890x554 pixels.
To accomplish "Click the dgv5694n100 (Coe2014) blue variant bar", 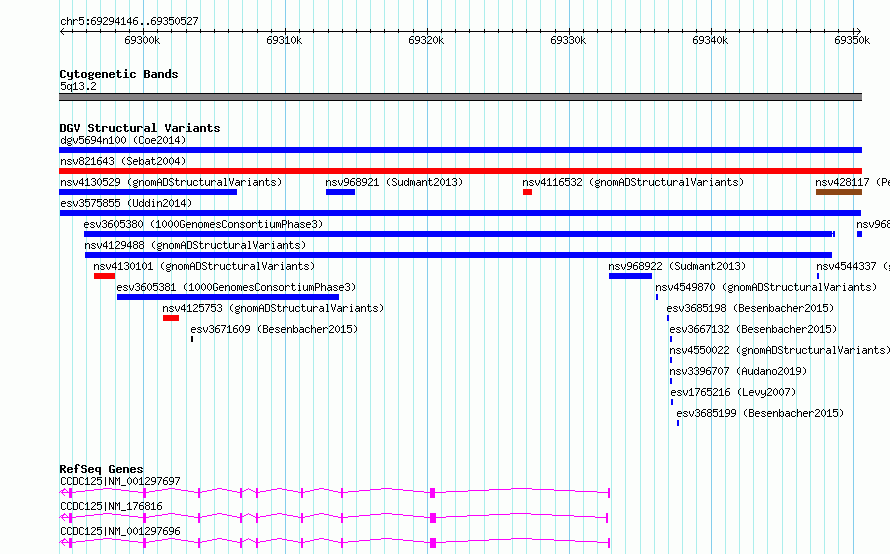I will (x=460, y=150).
